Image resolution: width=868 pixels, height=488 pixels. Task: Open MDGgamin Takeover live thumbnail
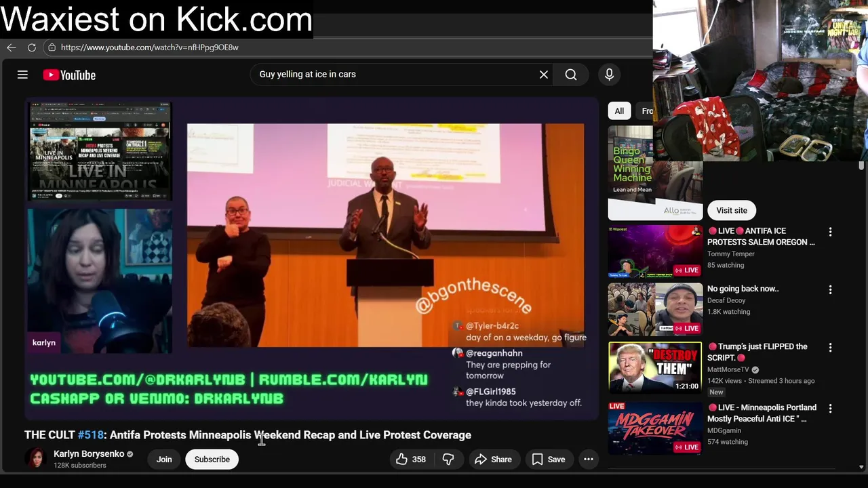click(x=655, y=428)
